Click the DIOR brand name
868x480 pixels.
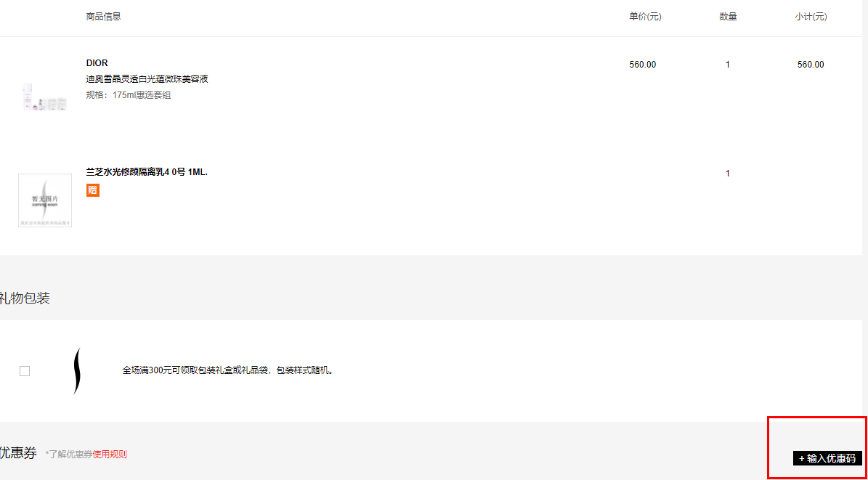click(x=97, y=63)
